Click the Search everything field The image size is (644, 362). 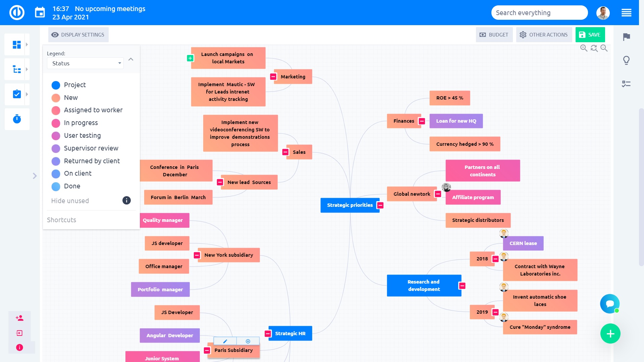[x=539, y=12]
